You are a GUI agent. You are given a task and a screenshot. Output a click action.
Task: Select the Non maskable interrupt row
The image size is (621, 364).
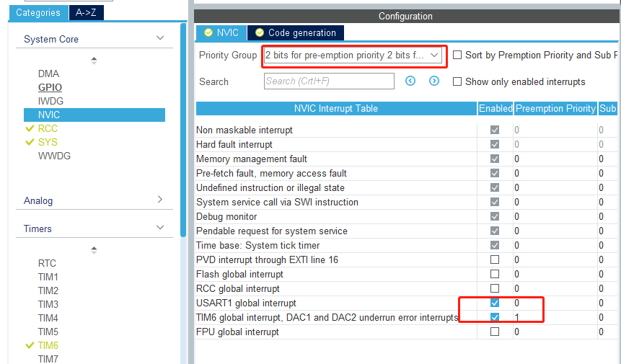[x=245, y=130]
